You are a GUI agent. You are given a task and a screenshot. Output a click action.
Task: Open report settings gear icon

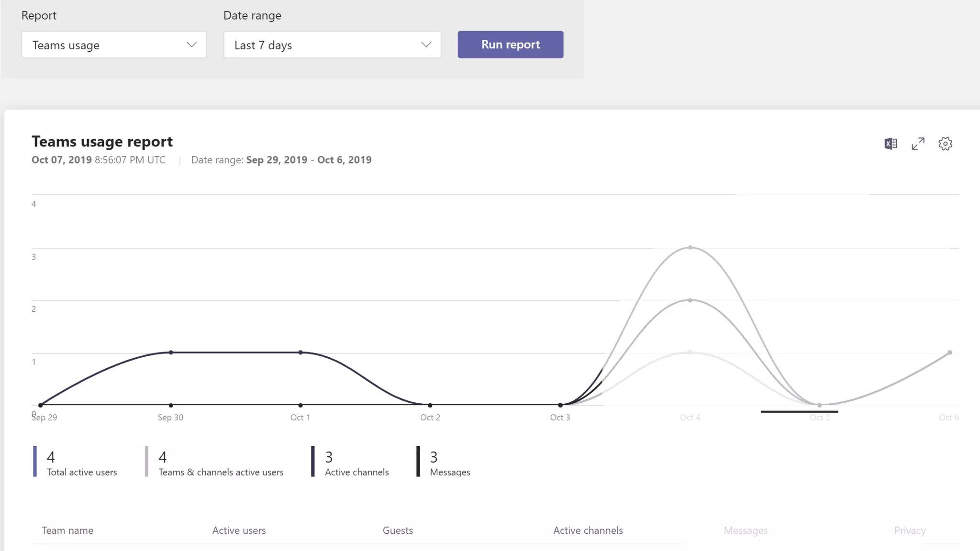click(945, 143)
